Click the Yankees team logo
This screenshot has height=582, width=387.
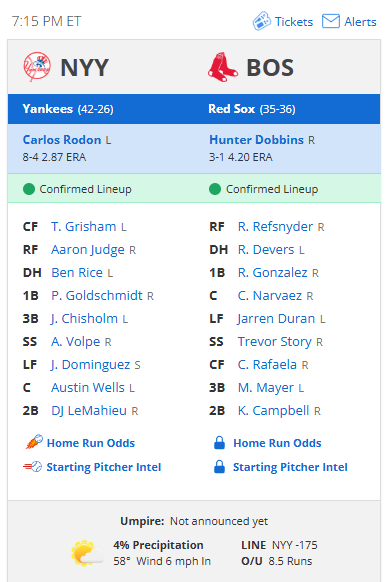point(37,67)
